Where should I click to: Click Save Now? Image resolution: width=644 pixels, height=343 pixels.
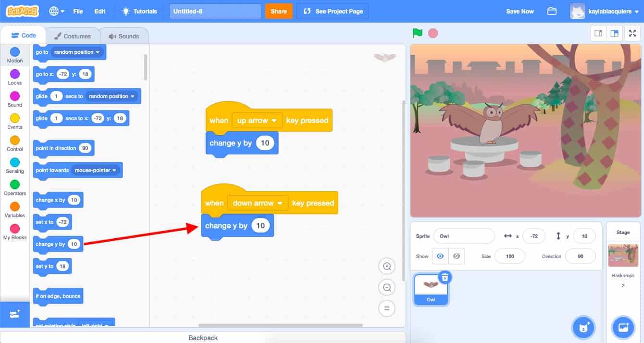(520, 11)
